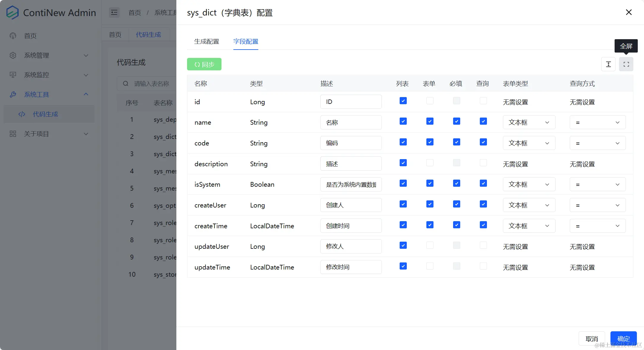Uncheck the 查询 checkbox for name field
Viewport: 644px width, 350px height.
click(483, 121)
